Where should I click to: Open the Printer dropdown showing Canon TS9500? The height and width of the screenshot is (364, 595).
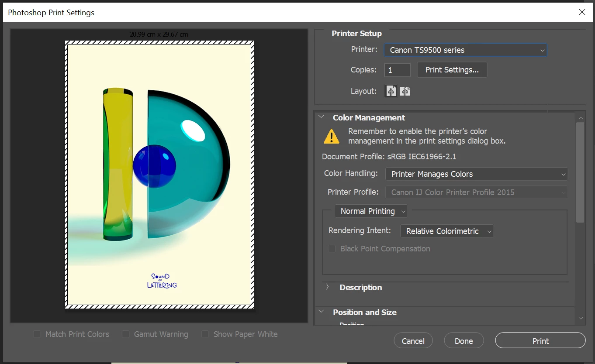(x=465, y=50)
